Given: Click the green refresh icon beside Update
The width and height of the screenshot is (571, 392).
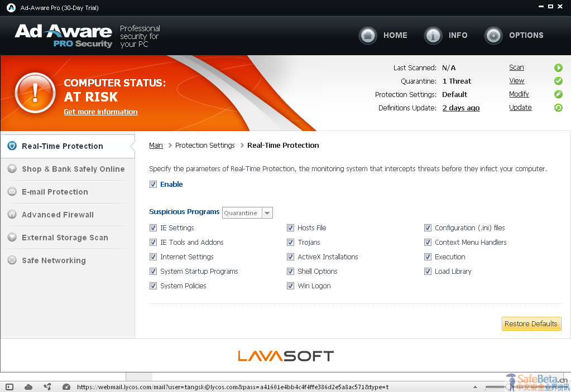Looking at the screenshot, I should [558, 108].
